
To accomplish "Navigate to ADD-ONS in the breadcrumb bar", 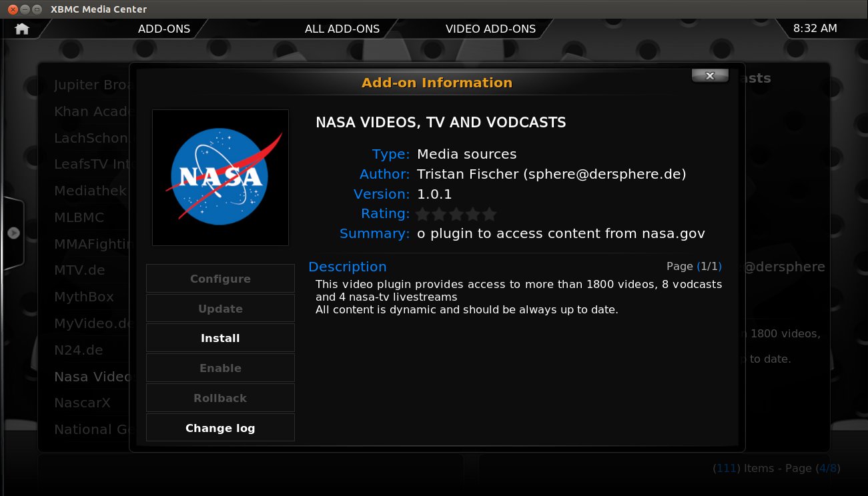I will [x=164, y=29].
